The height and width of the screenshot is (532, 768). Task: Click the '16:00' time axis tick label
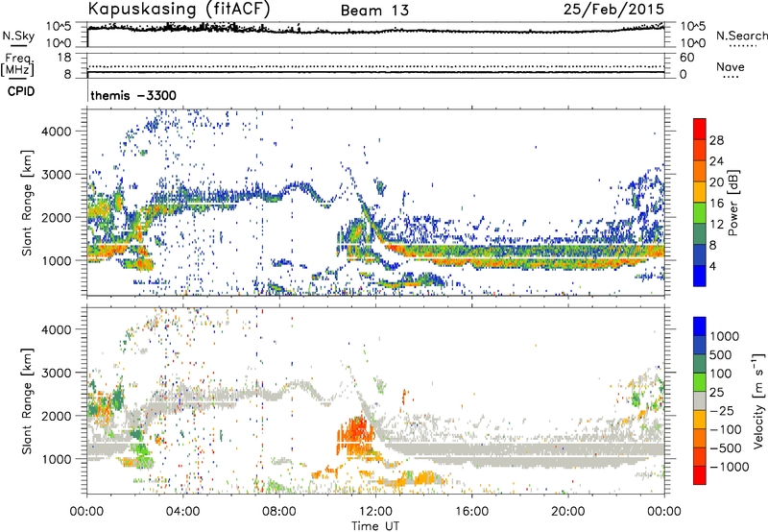pos(472,512)
